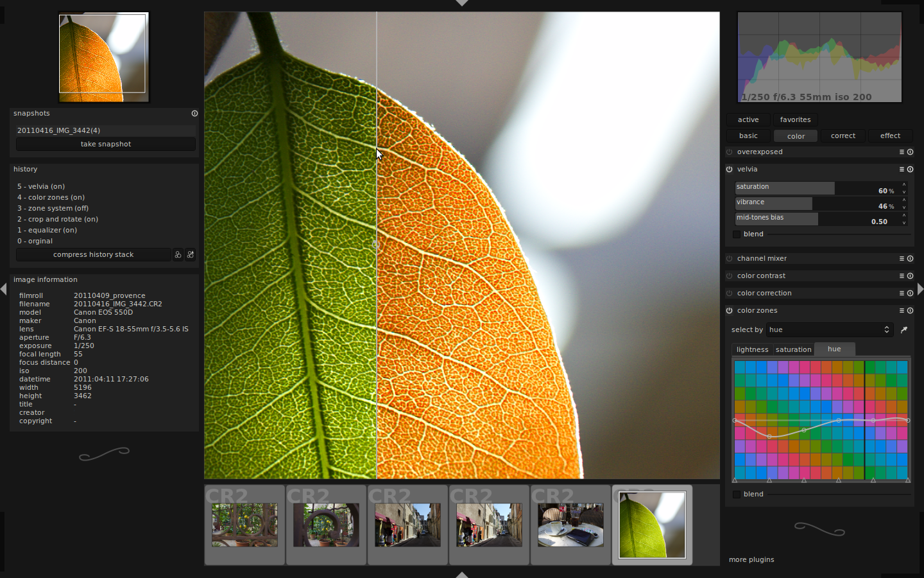Click the take snapshot button

(x=105, y=144)
